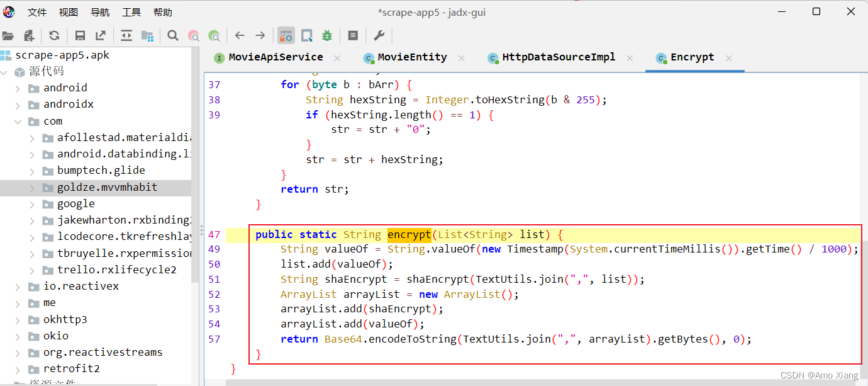This screenshot has height=386, width=868.
Task: Select the Encrypt tab
Action: point(693,57)
